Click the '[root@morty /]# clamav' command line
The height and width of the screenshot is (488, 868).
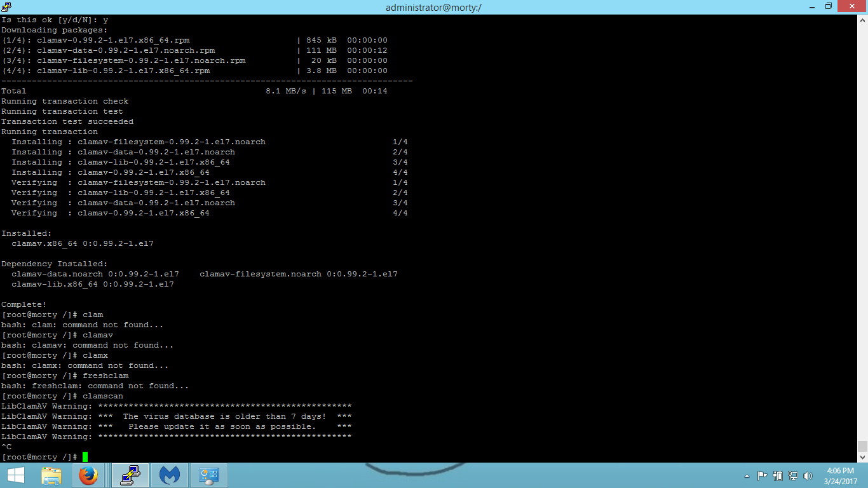[x=57, y=335]
